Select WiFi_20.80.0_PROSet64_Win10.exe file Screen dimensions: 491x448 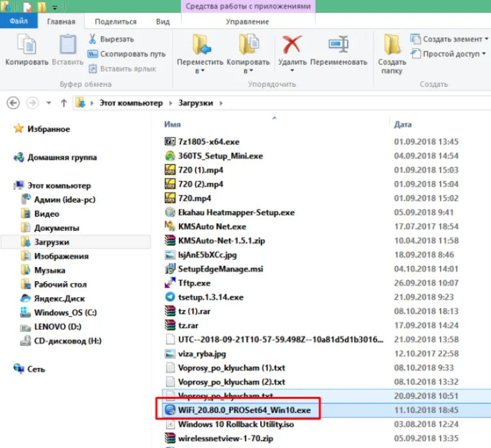244,410
